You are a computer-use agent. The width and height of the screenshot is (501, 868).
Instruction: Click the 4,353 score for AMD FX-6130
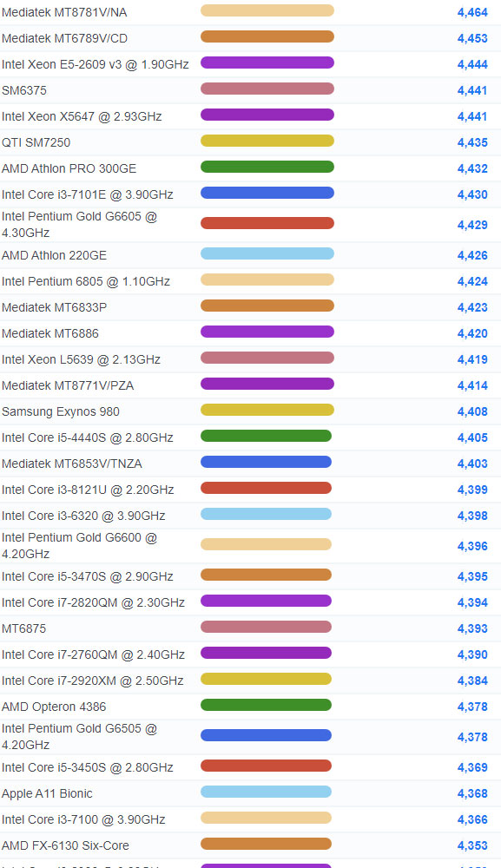tap(472, 845)
